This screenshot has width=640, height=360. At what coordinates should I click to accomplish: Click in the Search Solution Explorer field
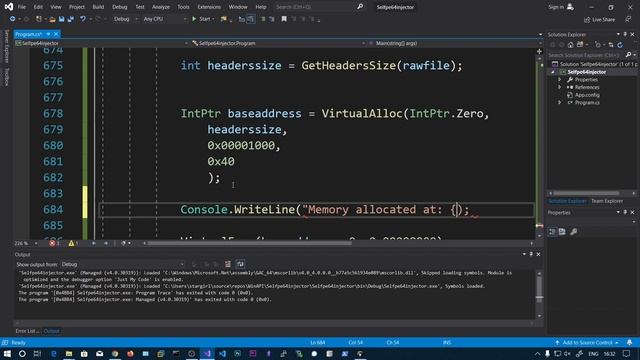point(586,55)
